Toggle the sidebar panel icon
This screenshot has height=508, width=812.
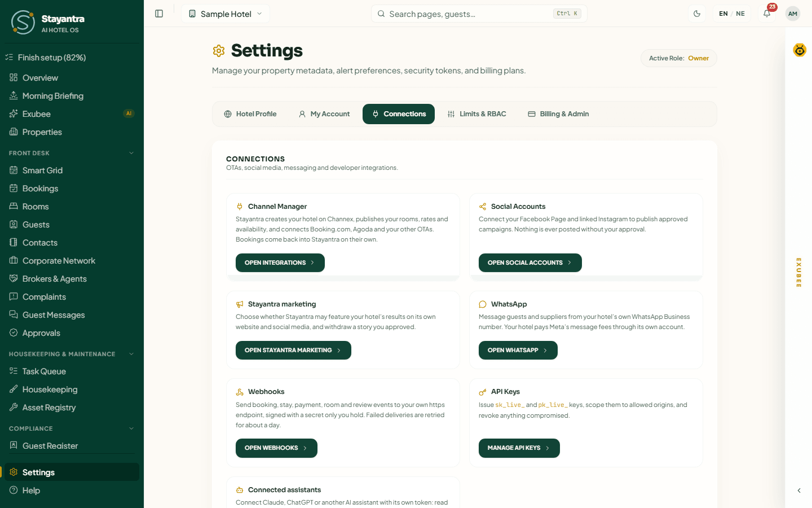[159, 14]
